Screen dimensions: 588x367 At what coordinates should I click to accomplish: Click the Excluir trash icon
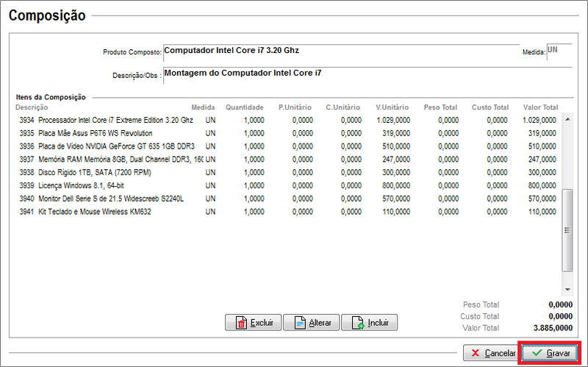(x=241, y=323)
